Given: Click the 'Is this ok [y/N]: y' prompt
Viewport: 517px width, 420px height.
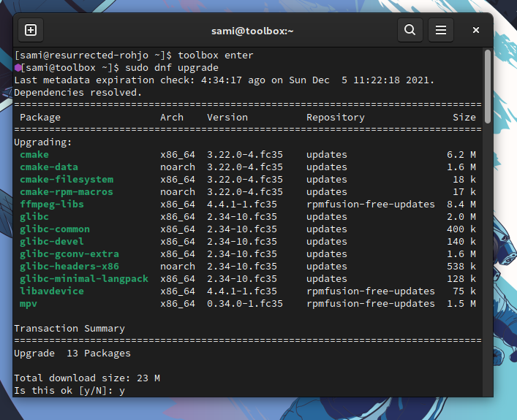Looking at the screenshot, I should 69,391.
